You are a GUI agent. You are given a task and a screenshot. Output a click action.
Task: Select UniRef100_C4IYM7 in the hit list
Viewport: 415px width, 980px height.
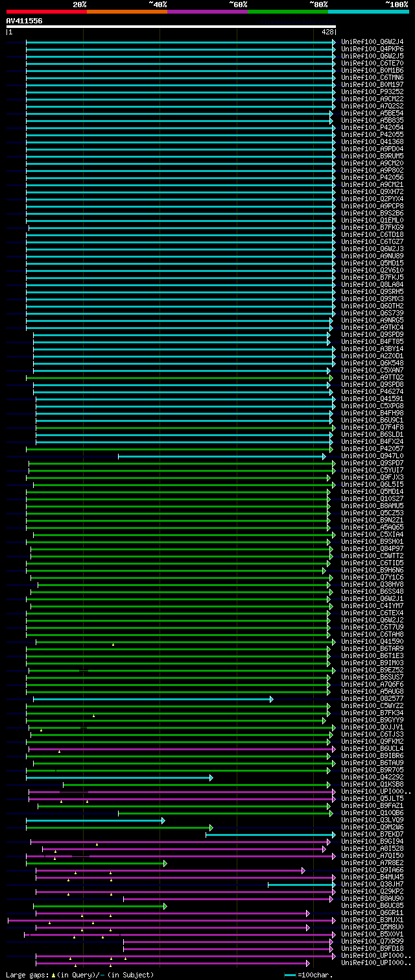pos(372,606)
